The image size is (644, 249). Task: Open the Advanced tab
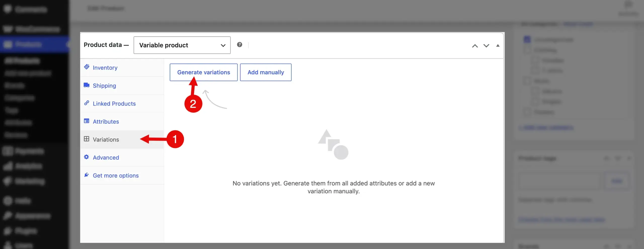click(x=122, y=157)
